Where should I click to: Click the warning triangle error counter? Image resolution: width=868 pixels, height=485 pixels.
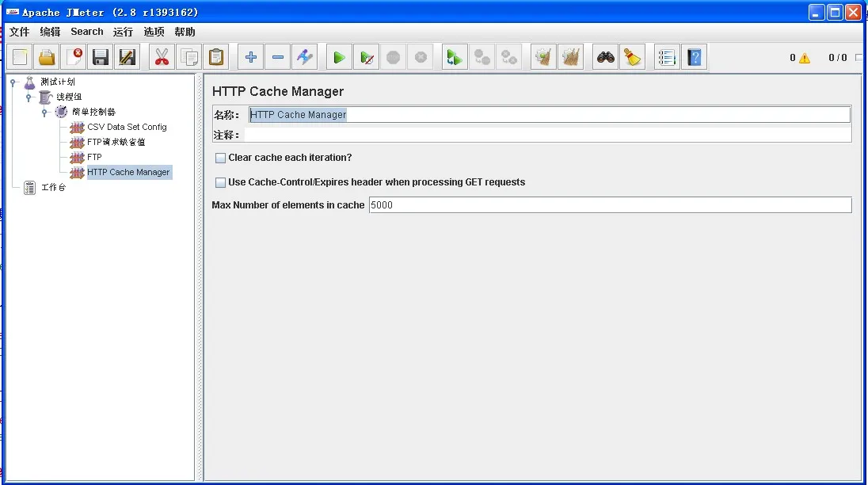tap(805, 58)
